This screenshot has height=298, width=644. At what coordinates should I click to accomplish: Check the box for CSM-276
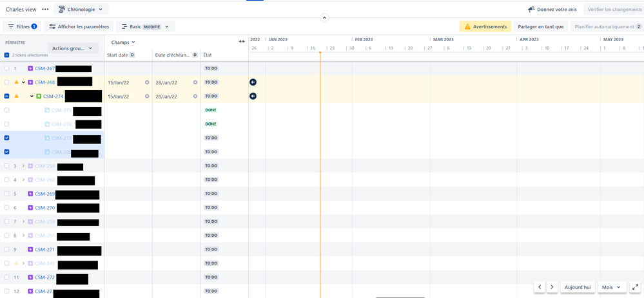6,124
